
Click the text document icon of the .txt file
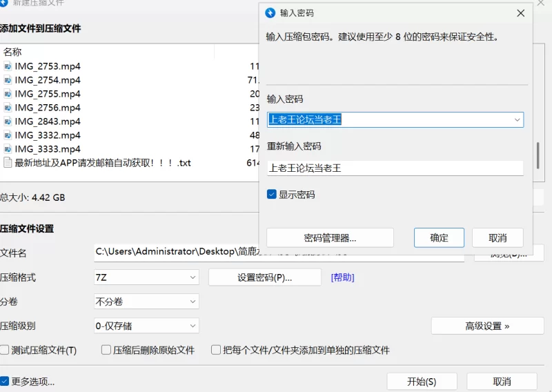click(x=8, y=163)
